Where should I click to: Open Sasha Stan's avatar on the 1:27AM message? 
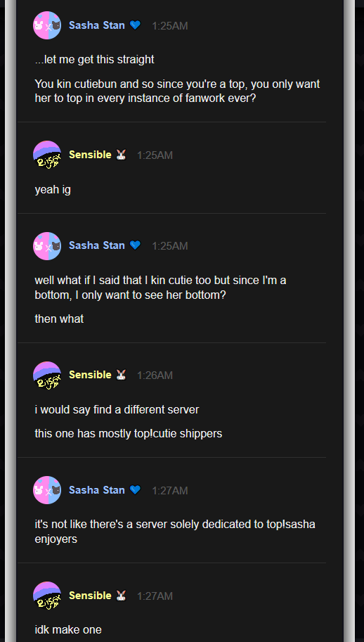click(47, 490)
